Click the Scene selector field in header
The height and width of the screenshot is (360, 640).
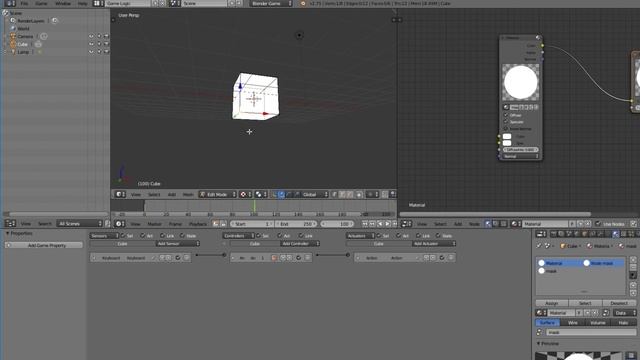coord(204,3)
